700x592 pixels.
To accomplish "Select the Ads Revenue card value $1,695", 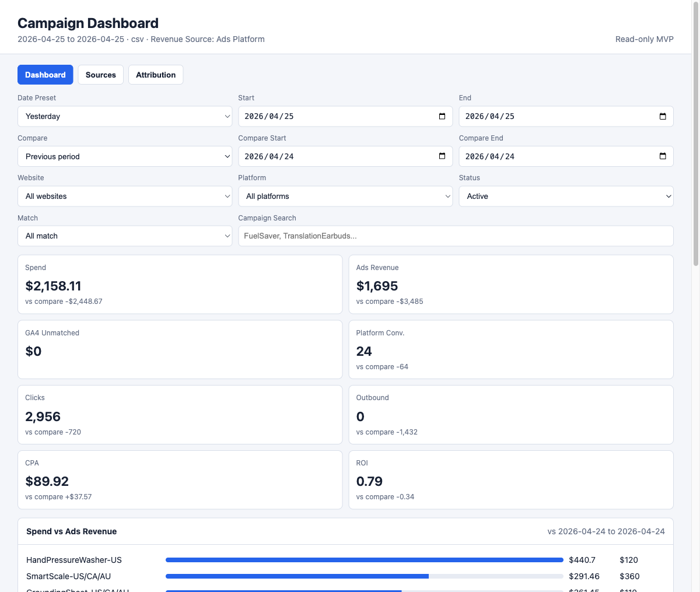I will click(377, 286).
